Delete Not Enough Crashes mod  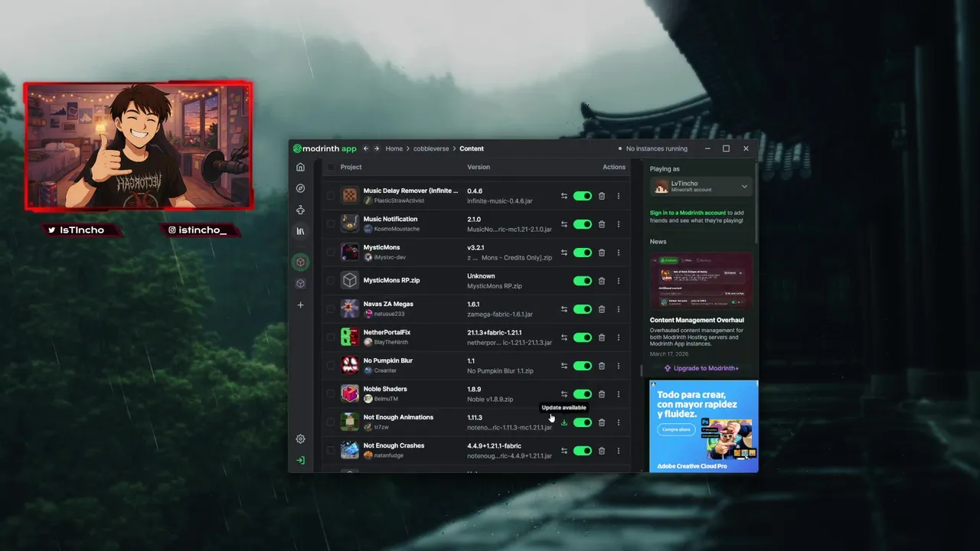point(602,451)
